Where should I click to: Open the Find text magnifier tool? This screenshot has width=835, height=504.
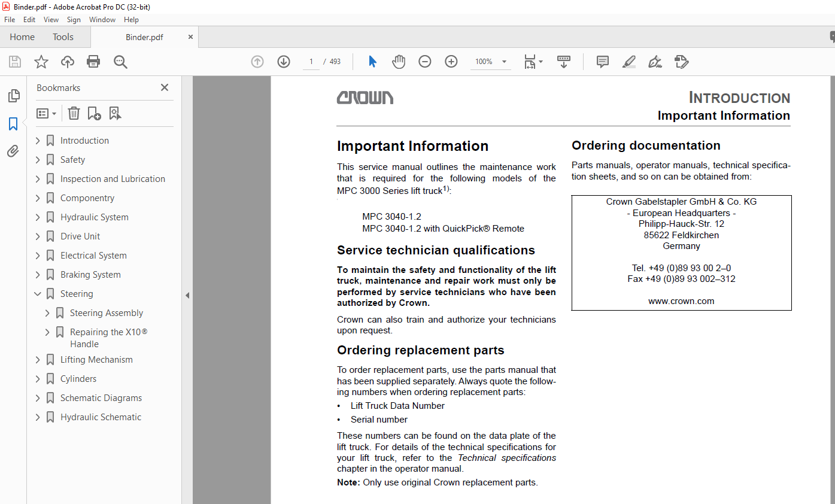point(121,62)
